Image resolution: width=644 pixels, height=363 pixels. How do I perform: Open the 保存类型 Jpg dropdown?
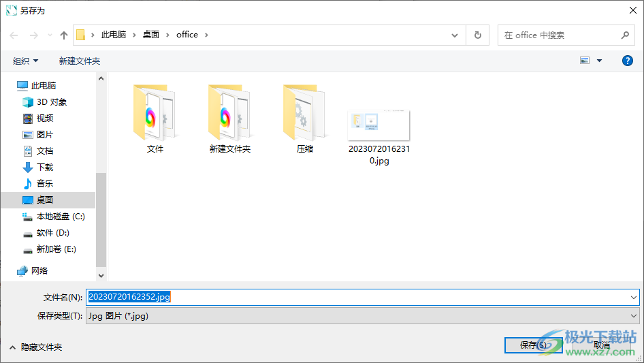coord(362,315)
